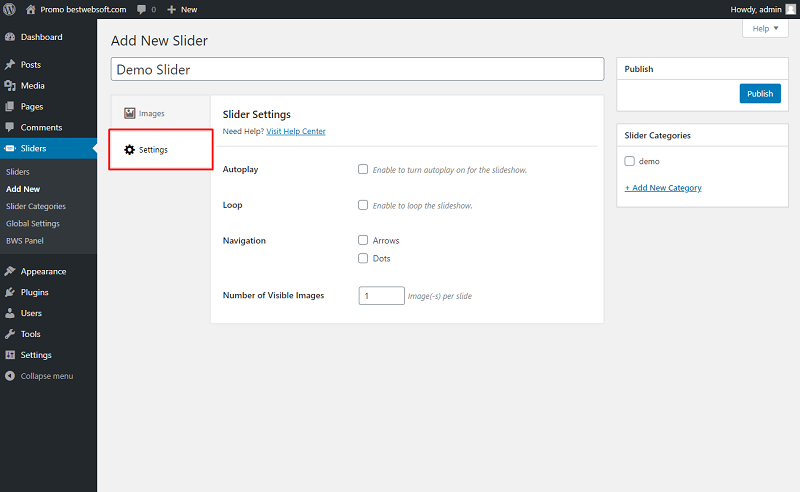Screen dimensions: 800x492
Task: Click New in the admin bar
Action: point(189,9)
